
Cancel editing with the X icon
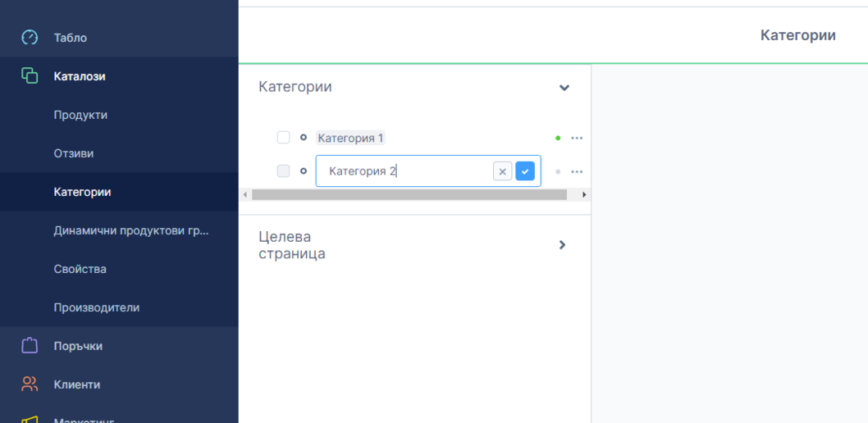click(502, 171)
